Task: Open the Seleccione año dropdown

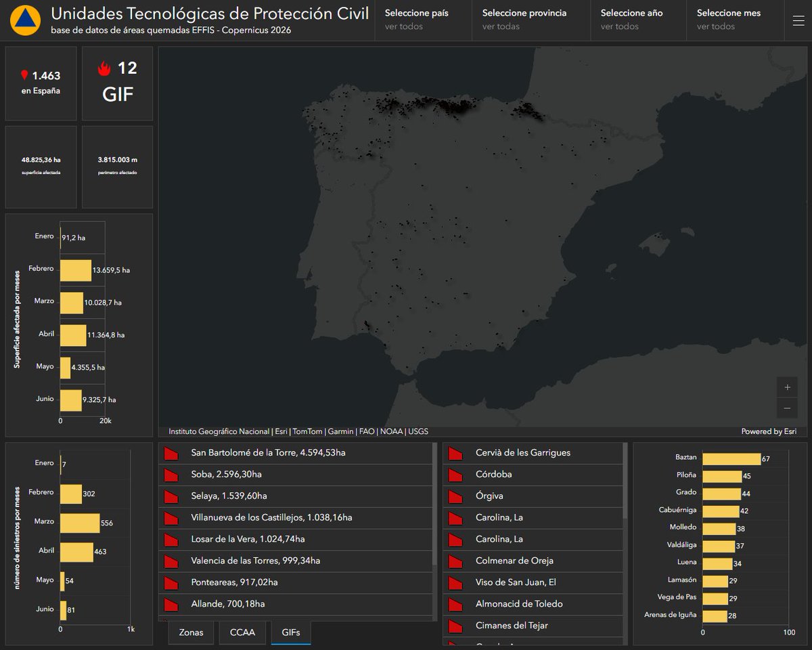Action: tap(638, 20)
